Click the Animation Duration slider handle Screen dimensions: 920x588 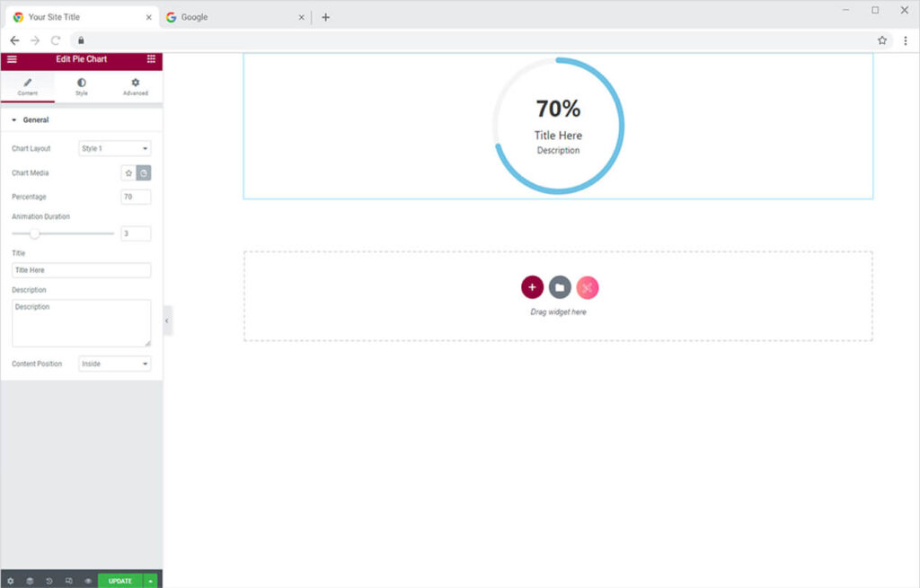pyautogui.click(x=35, y=233)
